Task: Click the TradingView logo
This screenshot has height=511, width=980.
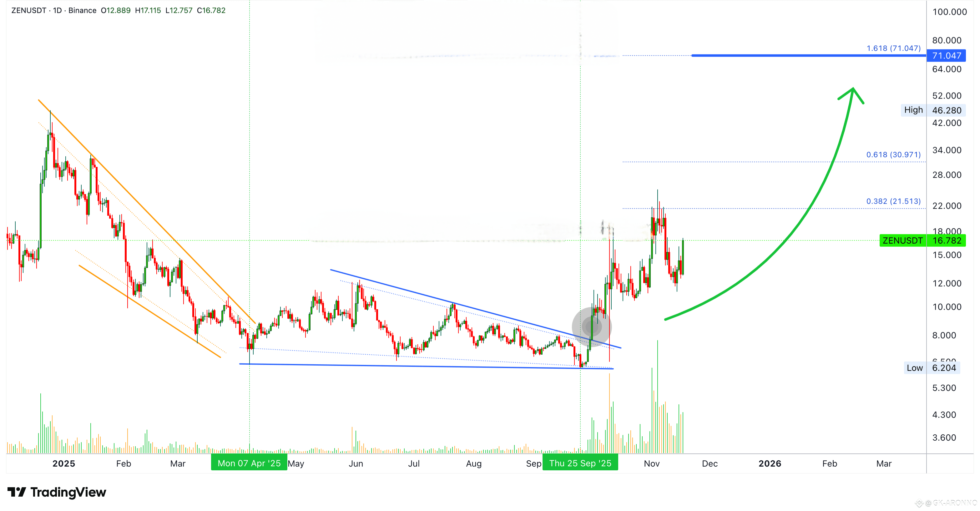Action: click(56, 492)
